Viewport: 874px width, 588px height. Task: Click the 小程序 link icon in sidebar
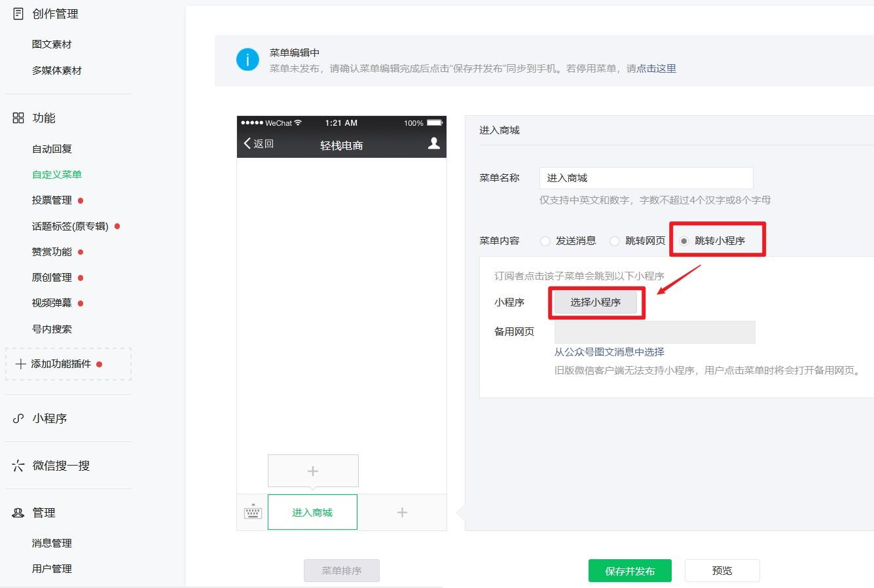click(18, 418)
